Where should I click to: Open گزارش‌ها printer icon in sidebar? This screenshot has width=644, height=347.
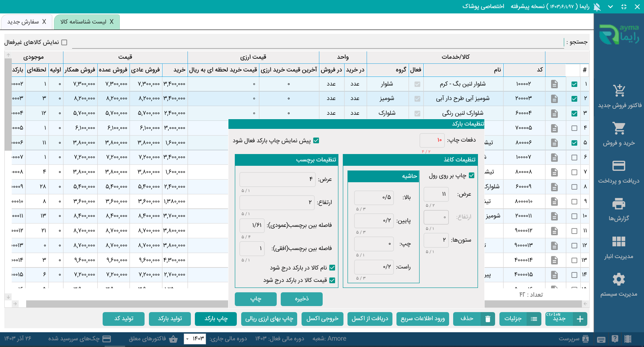click(x=619, y=204)
